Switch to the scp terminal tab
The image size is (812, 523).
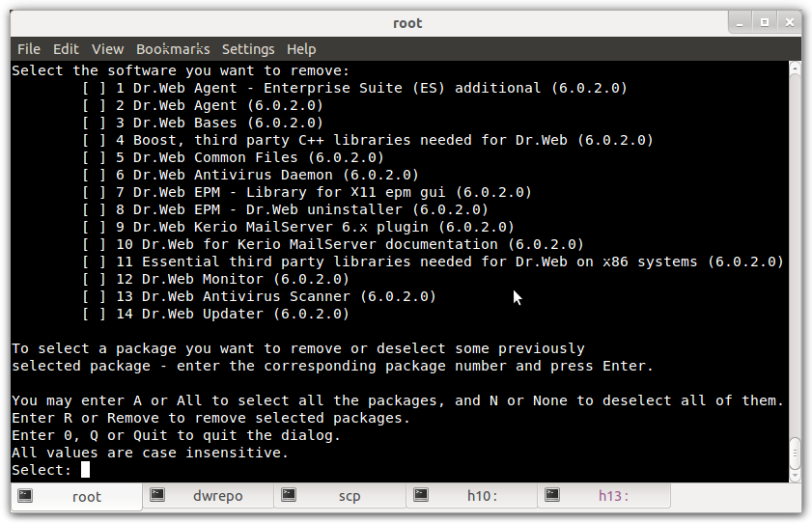coord(340,496)
